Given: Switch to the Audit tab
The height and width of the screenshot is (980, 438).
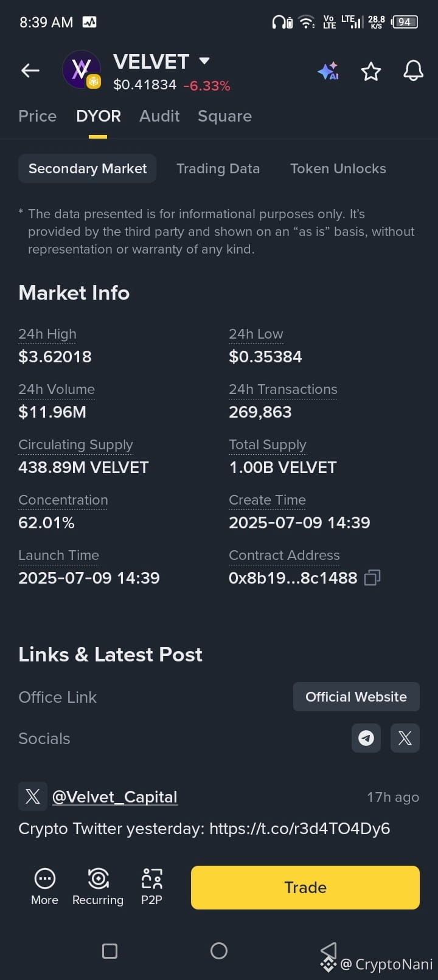Looking at the screenshot, I should click(159, 116).
